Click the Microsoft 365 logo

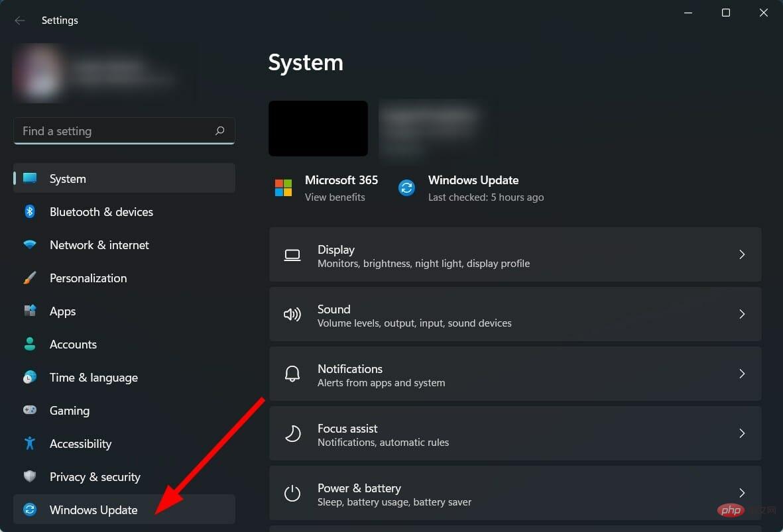click(283, 187)
